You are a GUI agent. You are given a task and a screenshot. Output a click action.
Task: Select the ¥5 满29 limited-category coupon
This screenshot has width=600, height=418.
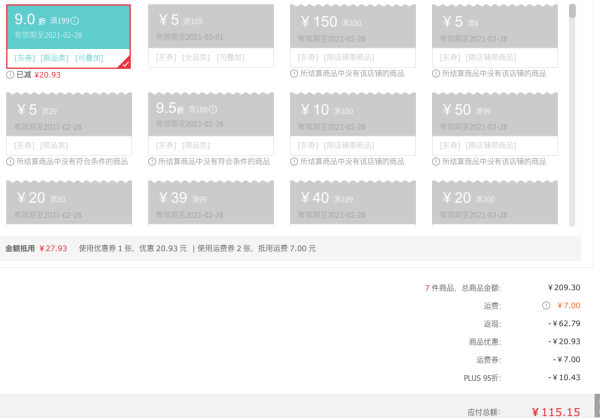(69, 124)
